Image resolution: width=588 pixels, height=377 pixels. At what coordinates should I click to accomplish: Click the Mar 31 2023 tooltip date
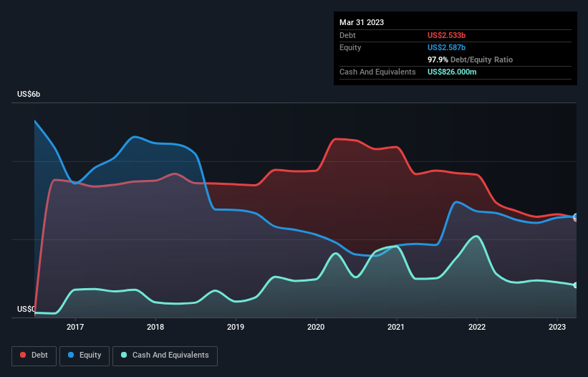click(x=362, y=22)
